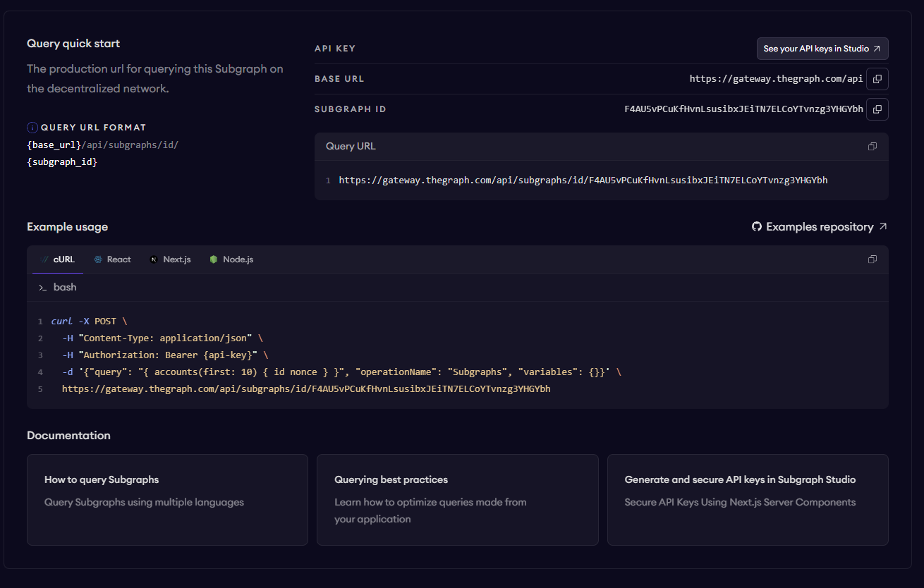
Task: Click the Authorization Bearer header line
Action: (x=165, y=355)
